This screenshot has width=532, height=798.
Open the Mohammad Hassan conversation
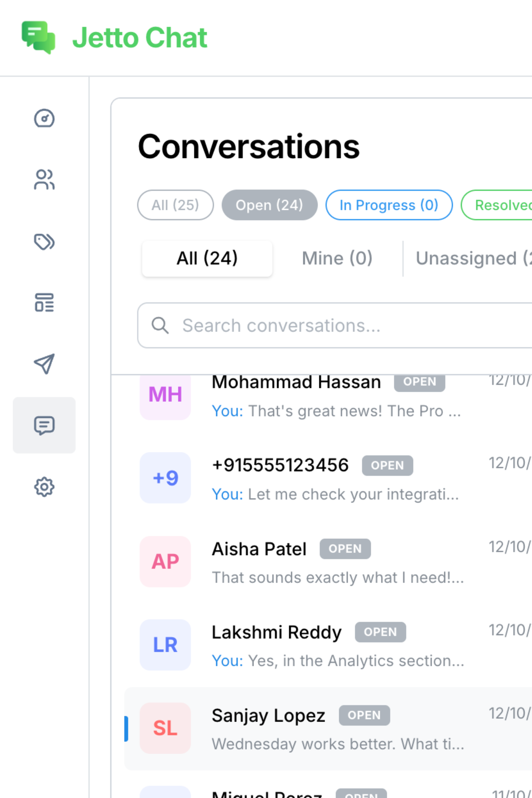pyautogui.click(x=336, y=397)
